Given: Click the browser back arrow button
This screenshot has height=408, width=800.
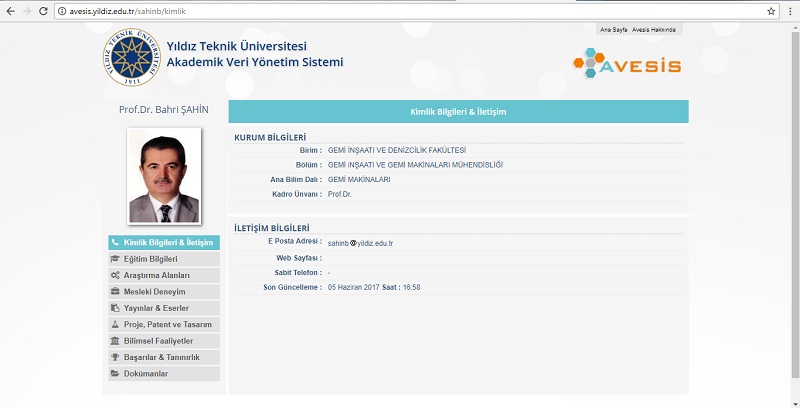Looking at the screenshot, I should 9,10.
